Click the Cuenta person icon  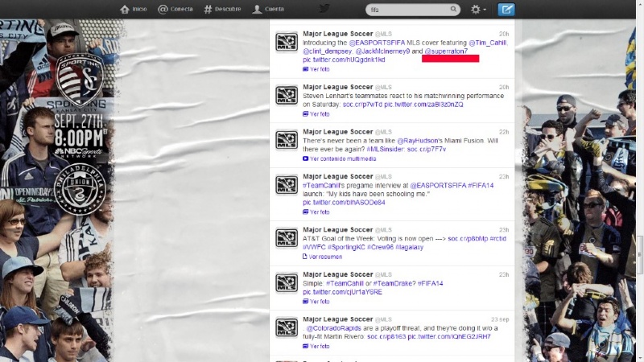pos(257,9)
